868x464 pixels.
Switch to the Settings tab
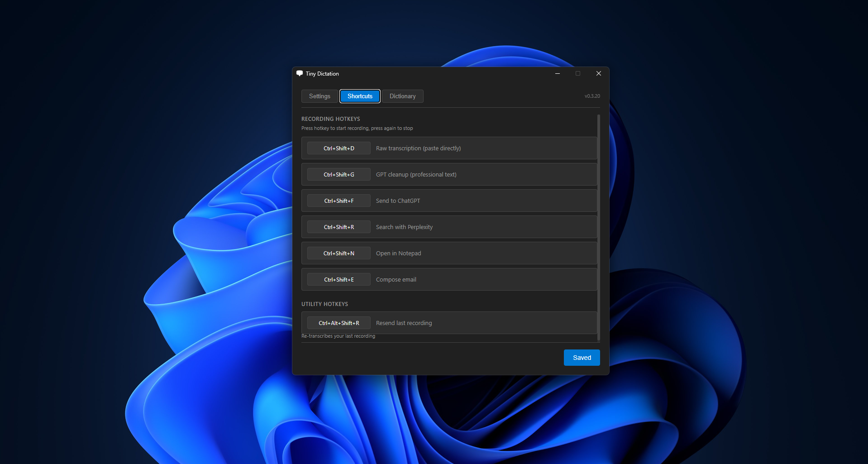[319, 96]
